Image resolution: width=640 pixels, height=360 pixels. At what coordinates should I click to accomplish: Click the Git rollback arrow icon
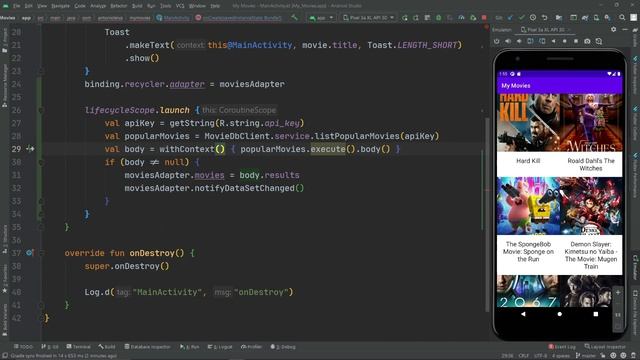tap(544, 18)
